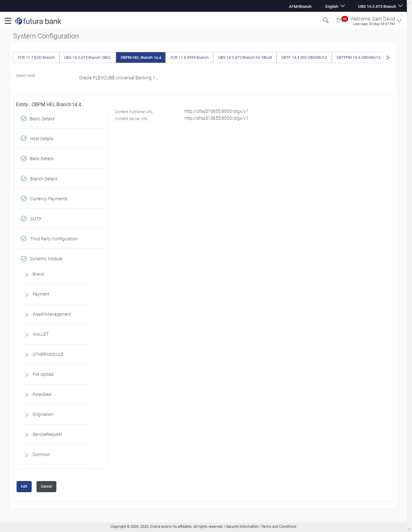This screenshot has height=532, width=412.
Task: Click the Content Publisher URL value
Action: point(216,111)
